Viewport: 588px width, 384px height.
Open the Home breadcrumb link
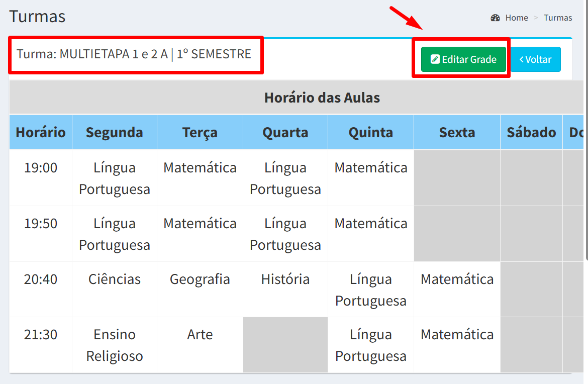point(516,18)
